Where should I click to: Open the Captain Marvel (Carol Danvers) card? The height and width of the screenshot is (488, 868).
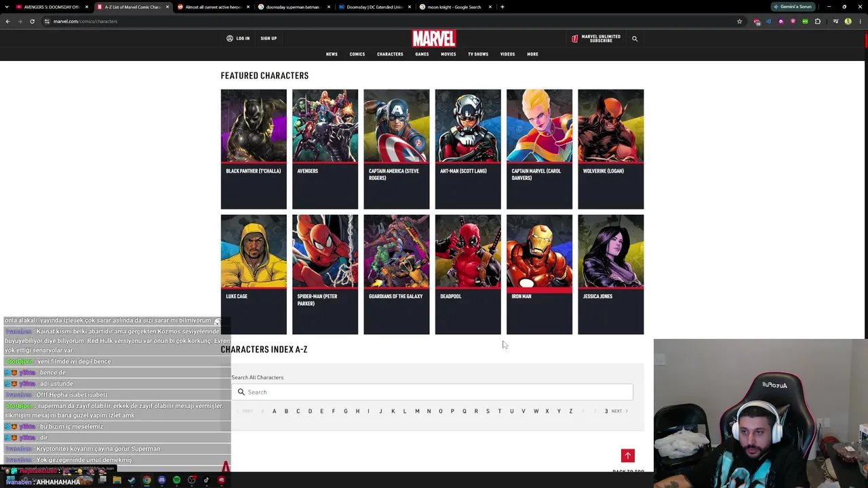coord(540,149)
